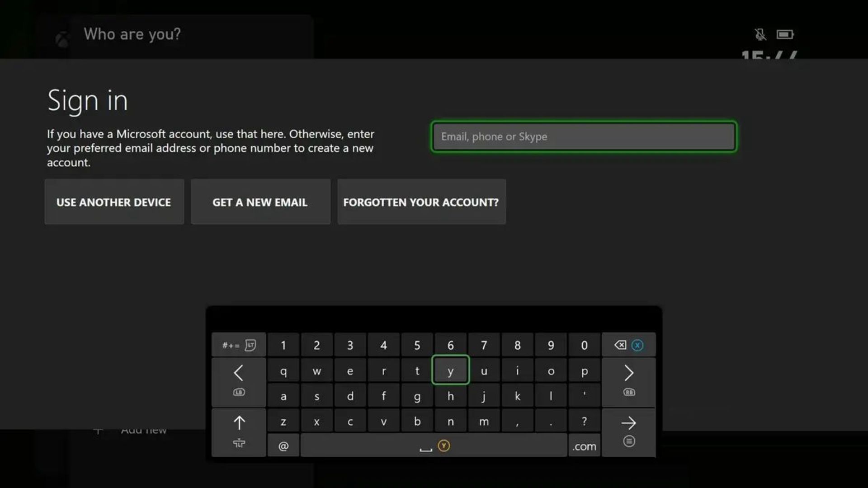Tap number 5 key
This screenshot has height=488, width=868.
[417, 345]
